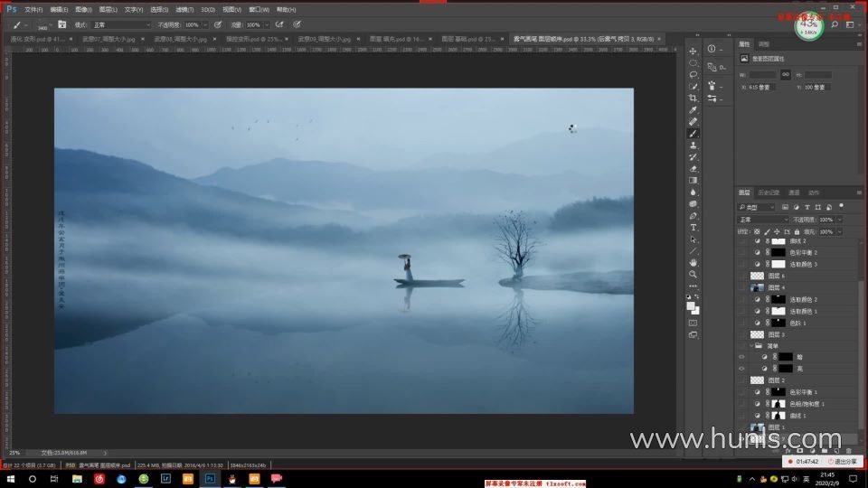Open the layer filter type dropdown
Image resolution: width=868 pixels, height=488 pixels.
pyautogui.click(x=756, y=207)
